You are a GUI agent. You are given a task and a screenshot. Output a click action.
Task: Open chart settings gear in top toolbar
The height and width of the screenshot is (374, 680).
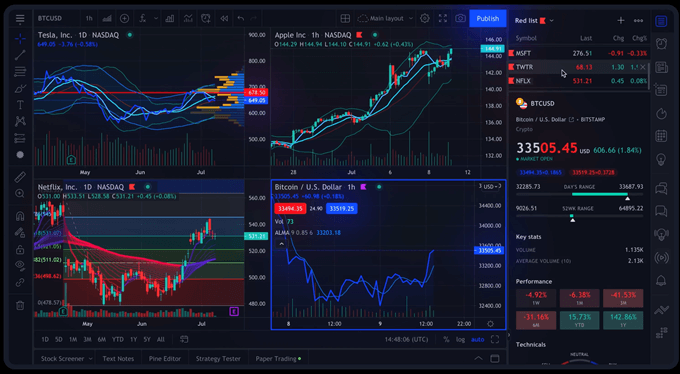(x=425, y=19)
